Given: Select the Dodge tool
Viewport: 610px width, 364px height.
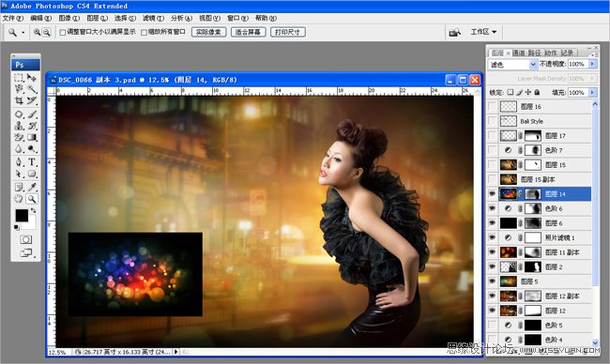Looking at the screenshot, I should pyautogui.click(x=32, y=148).
